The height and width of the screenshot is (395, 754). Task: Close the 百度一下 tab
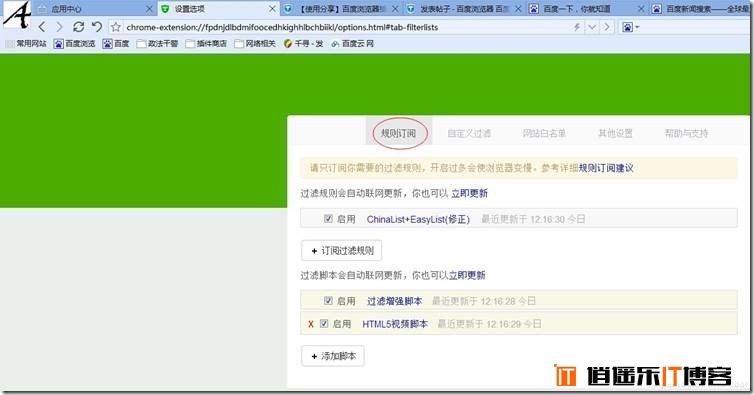pos(641,9)
